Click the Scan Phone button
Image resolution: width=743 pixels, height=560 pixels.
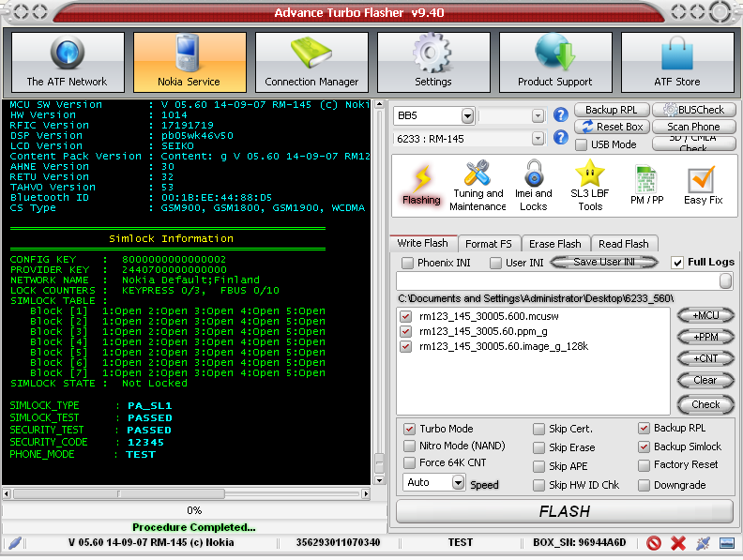[693, 127]
